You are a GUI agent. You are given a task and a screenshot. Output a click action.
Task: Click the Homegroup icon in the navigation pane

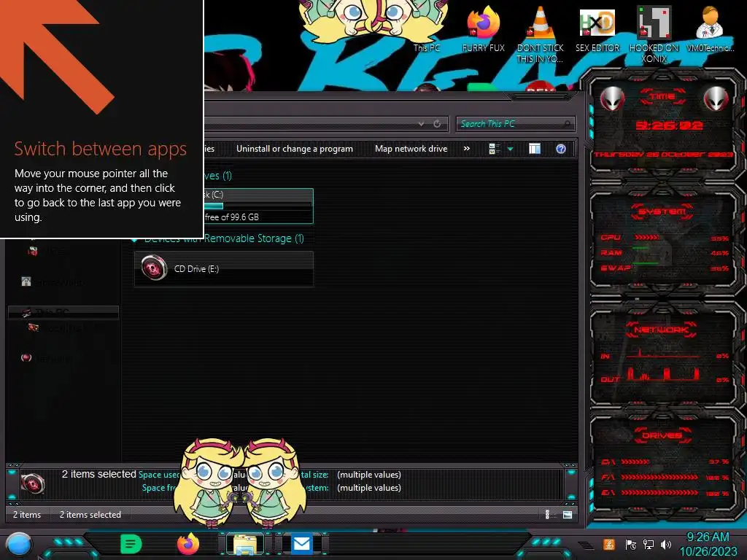point(26,281)
